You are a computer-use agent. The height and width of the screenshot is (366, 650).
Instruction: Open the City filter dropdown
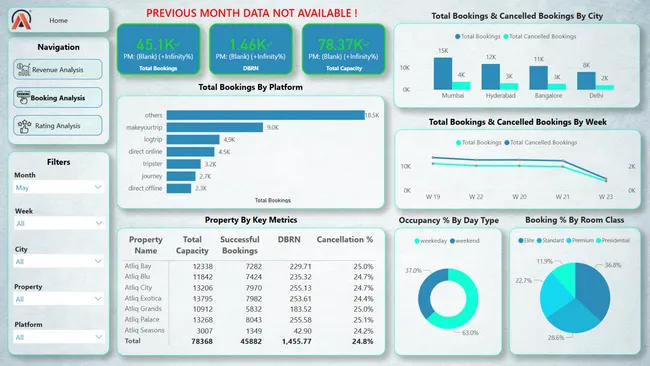[58, 262]
